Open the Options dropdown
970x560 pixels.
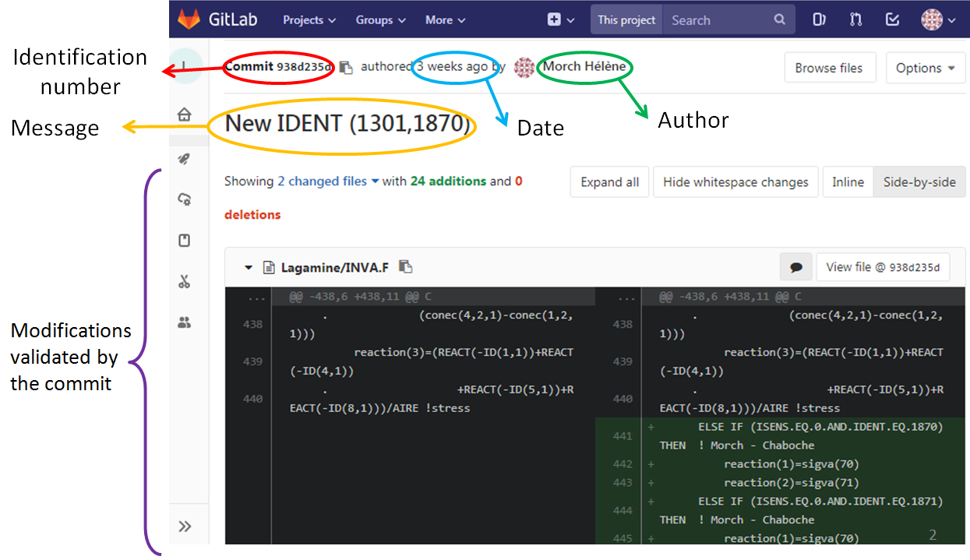(926, 68)
